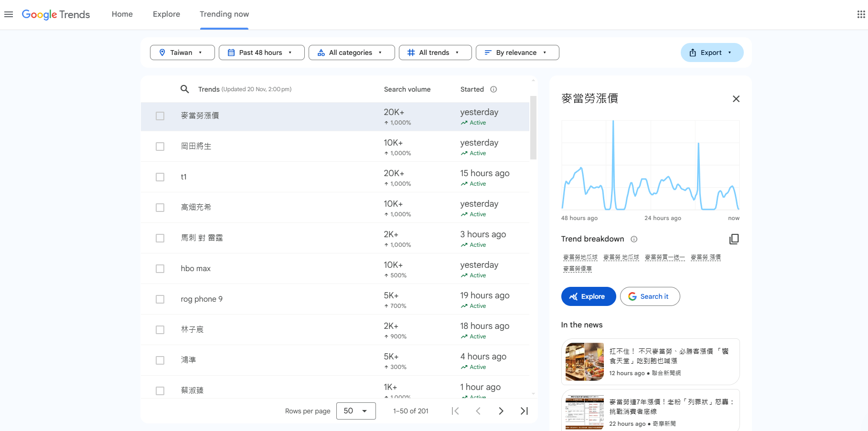Check the 馬刺 對 雷霆 row
The width and height of the screenshot is (868, 431).
click(x=160, y=238)
